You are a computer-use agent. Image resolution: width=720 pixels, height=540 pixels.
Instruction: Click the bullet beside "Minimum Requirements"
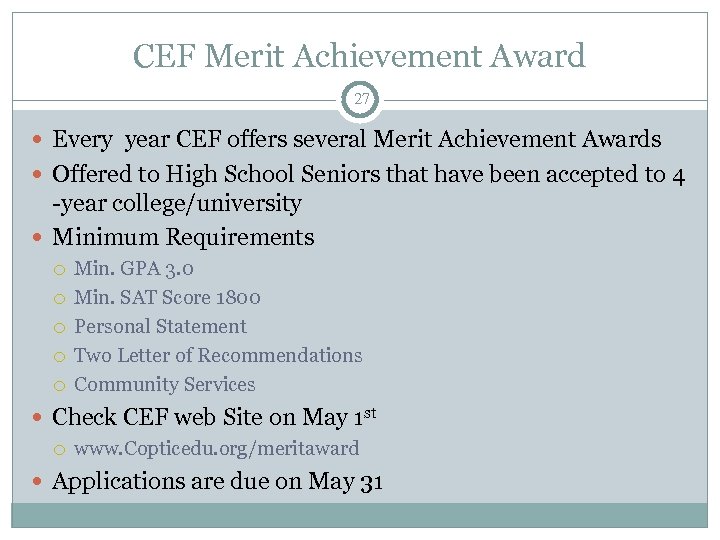click(x=38, y=238)
